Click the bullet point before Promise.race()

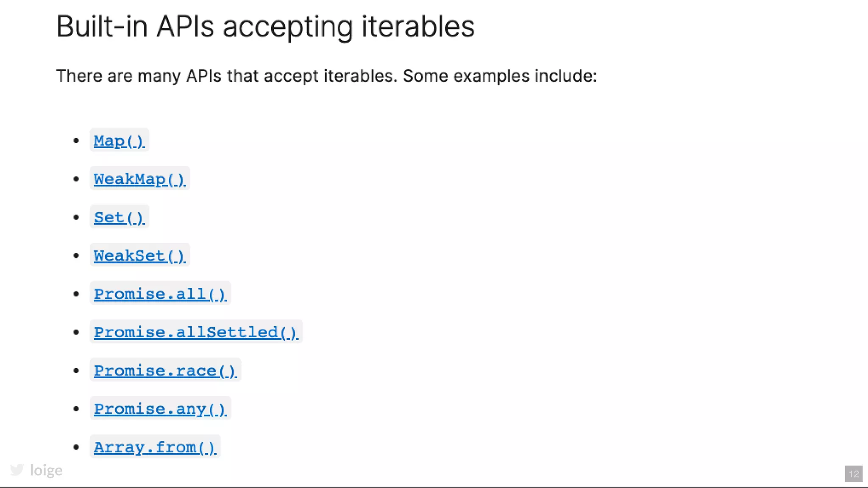point(76,371)
